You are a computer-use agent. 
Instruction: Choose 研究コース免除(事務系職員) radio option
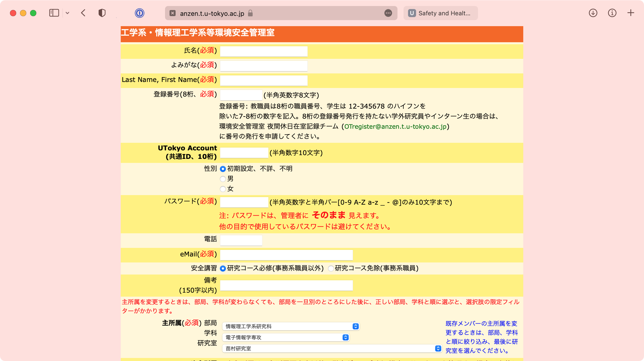[331, 268]
